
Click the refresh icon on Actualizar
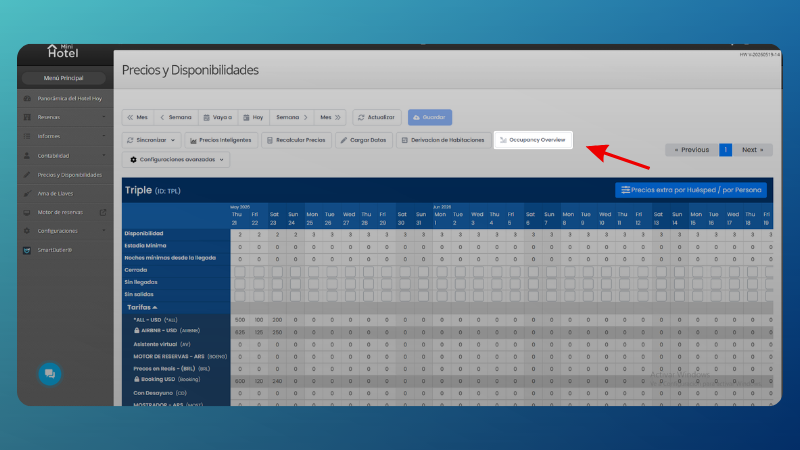[361, 117]
